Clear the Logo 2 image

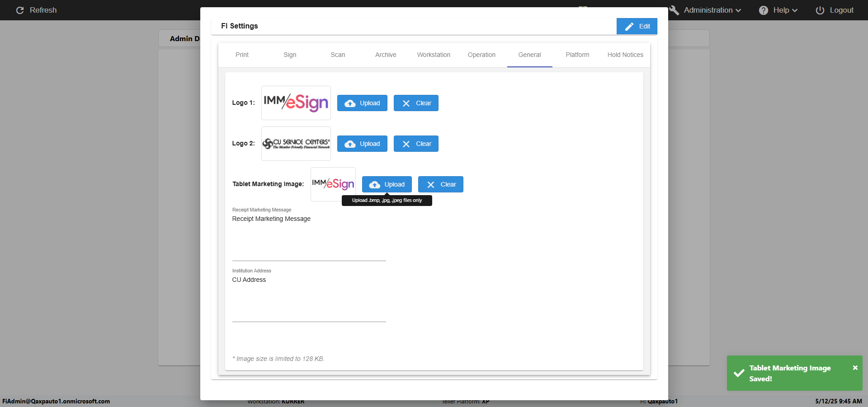pos(416,144)
